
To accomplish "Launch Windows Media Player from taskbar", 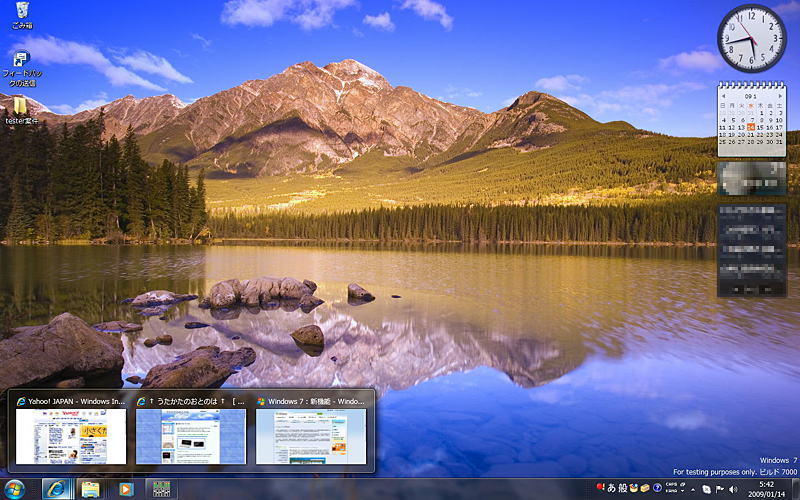I will tap(125, 488).
